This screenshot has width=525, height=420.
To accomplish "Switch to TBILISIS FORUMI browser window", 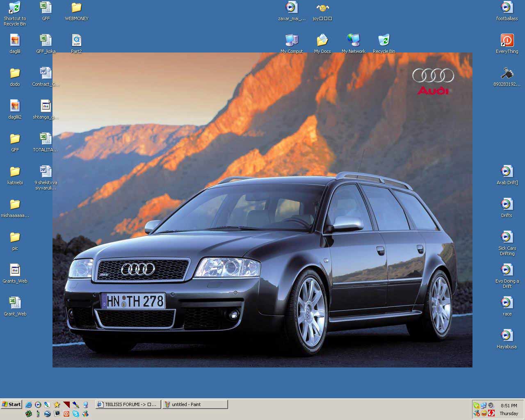I will [128, 404].
